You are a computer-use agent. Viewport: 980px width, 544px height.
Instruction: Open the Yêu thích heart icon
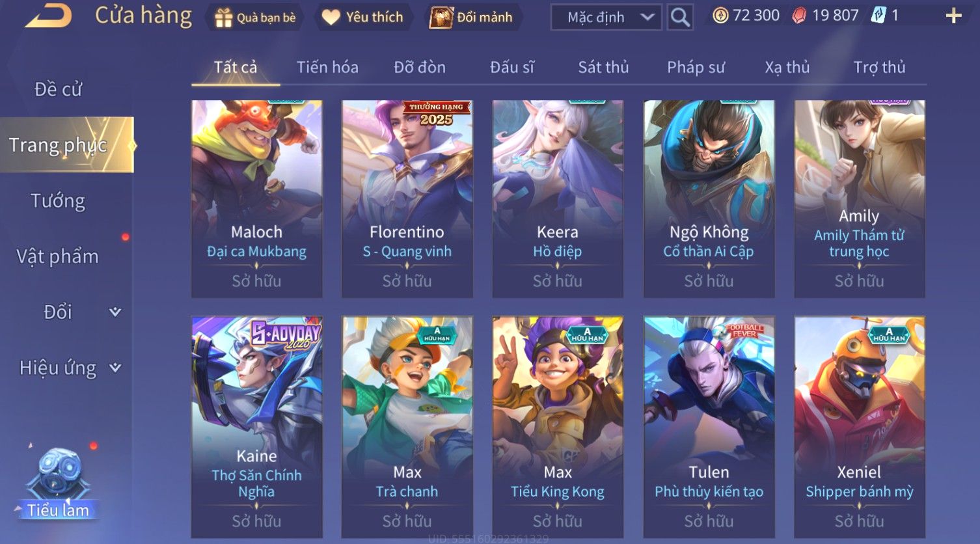coord(331,18)
